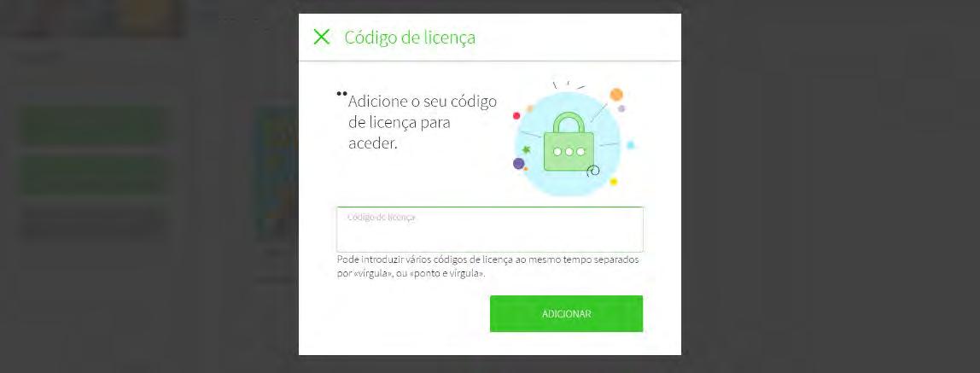Viewport: 980px width, 373px height.
Task: Click the small green star decoration
Action: tap(527, 150)
